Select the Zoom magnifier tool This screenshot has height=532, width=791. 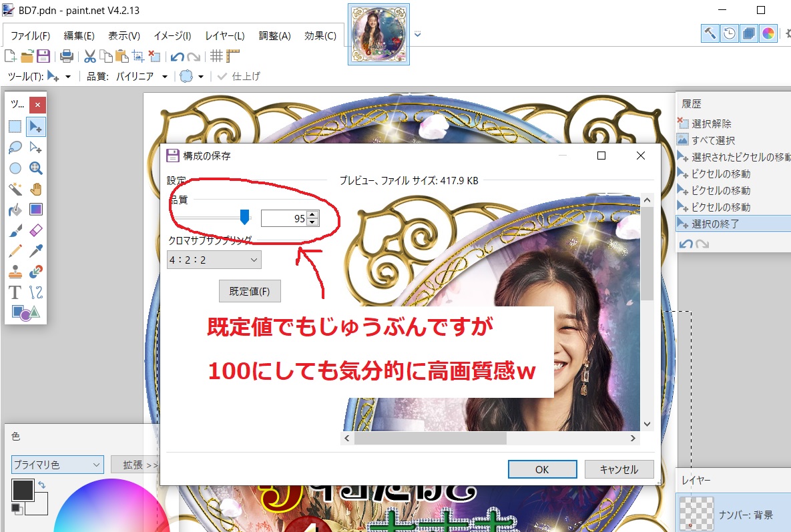[x=35, y=168]
